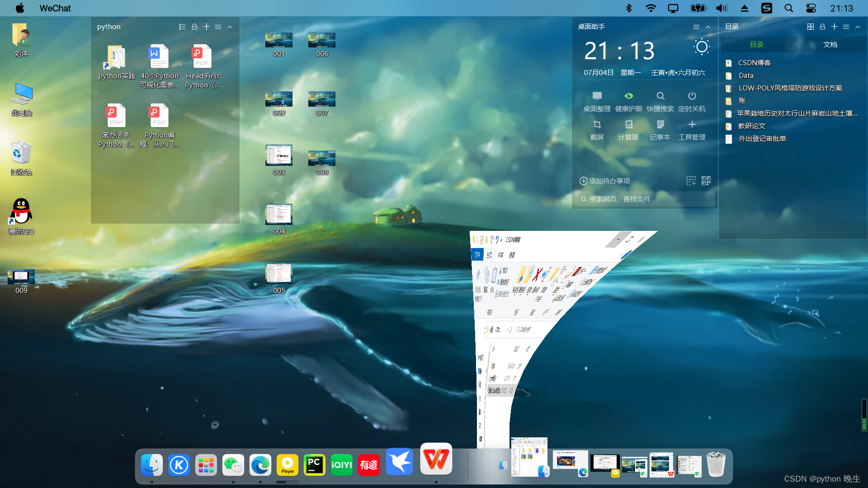Toggle the 目录 tab in directory panel
Screen dimensions: 868x488
pos(756,44)
